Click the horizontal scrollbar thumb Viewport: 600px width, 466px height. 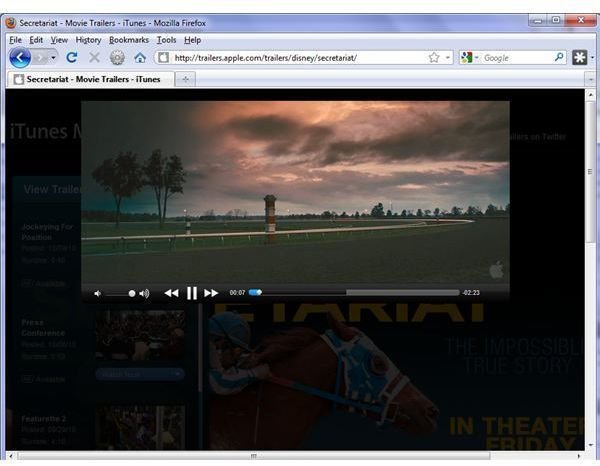coord(254,456)
